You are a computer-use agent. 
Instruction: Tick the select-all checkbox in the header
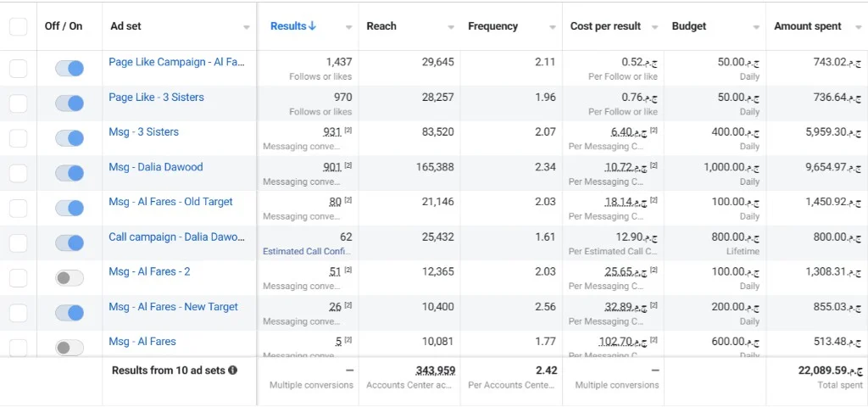pos(19,26)
